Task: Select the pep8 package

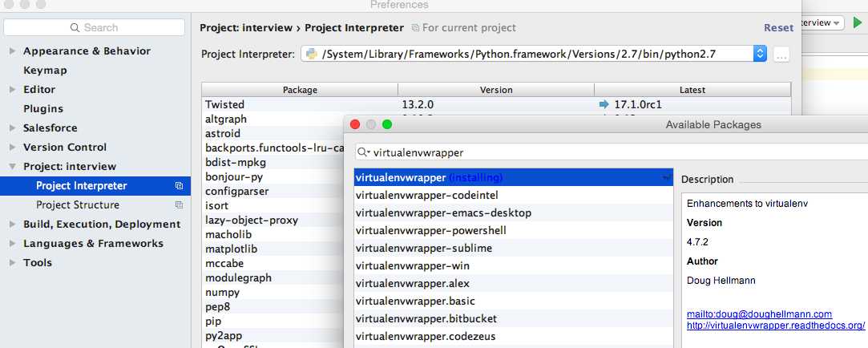Action: coord(217,306)
